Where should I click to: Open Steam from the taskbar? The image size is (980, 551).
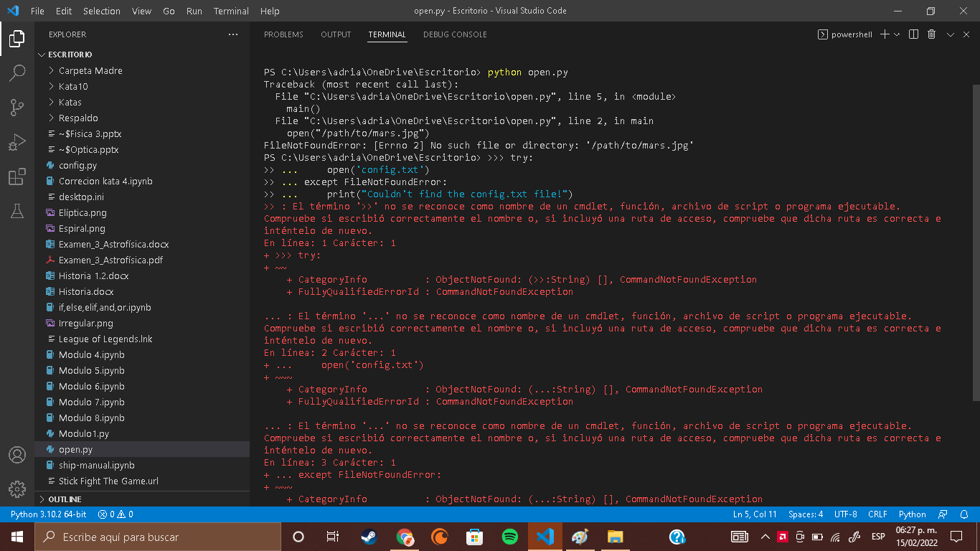click(x=370, y=537)
